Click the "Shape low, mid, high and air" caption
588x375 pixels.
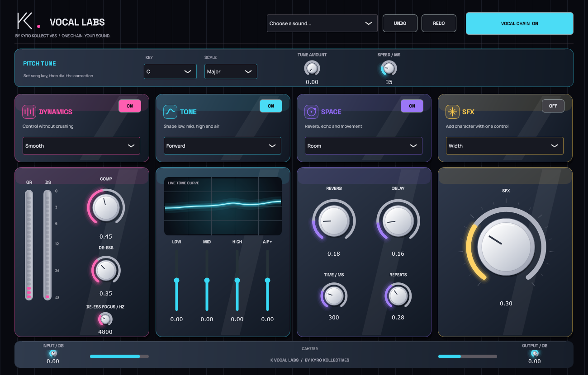tap(191, 127)
